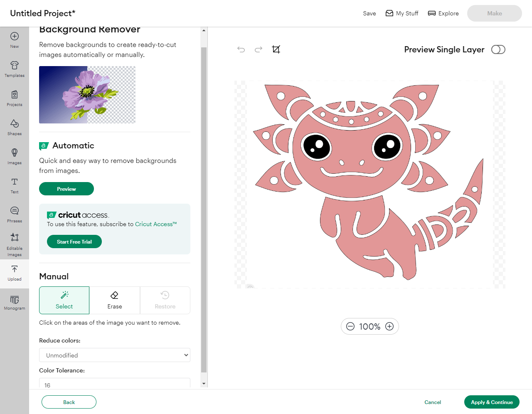Zoom in with the plus button
The image size is (532, 414).
389,326
